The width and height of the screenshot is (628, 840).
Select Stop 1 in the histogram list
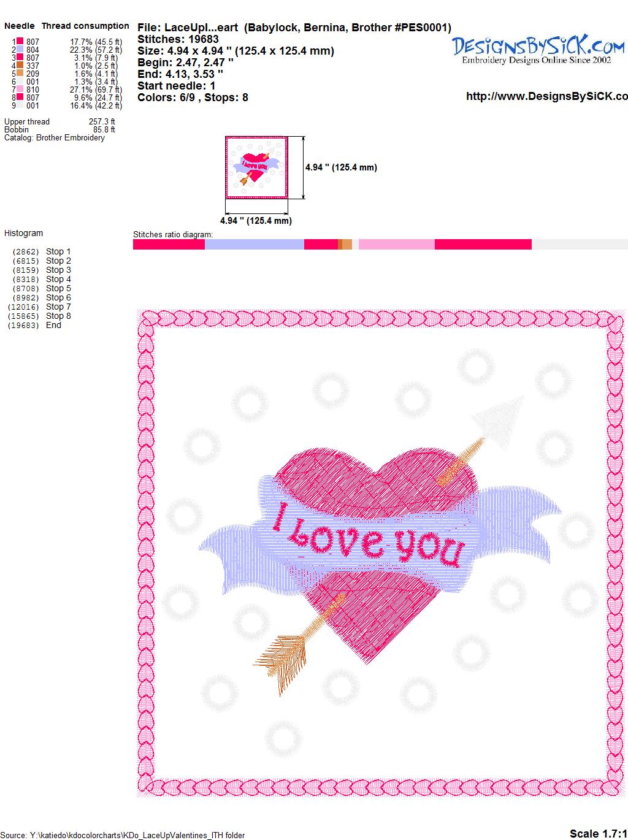click(x=58, y=251)
